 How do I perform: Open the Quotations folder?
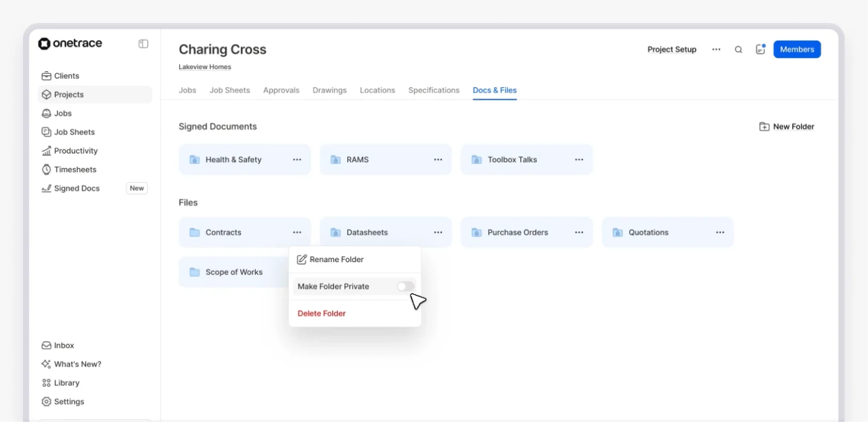click(x=667, y=232)
